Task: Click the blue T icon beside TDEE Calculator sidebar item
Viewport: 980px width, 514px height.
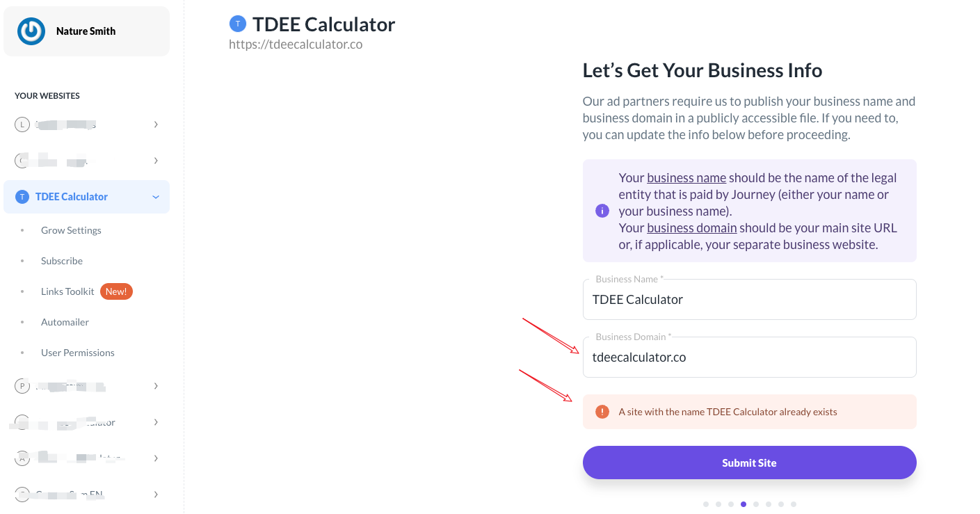Action: 22,197
